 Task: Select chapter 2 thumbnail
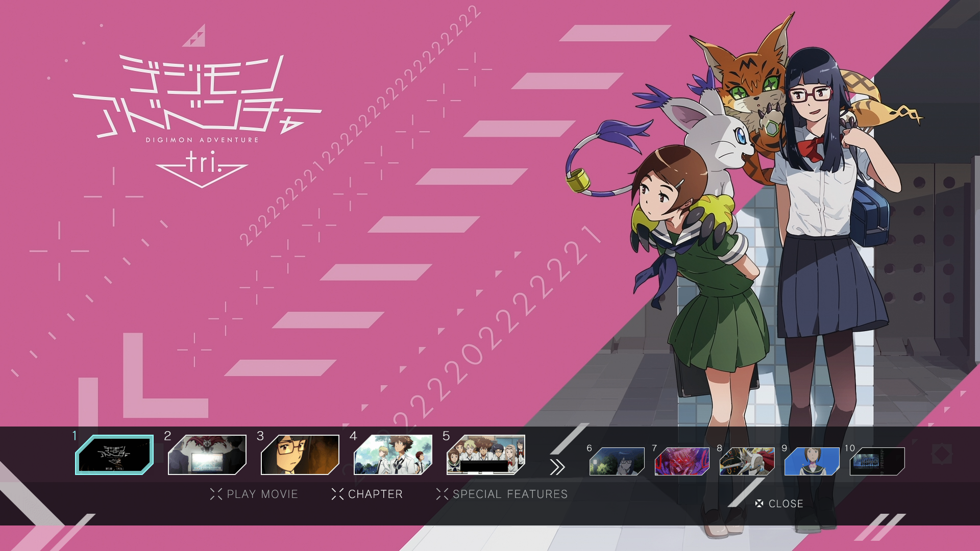(207, 455)
